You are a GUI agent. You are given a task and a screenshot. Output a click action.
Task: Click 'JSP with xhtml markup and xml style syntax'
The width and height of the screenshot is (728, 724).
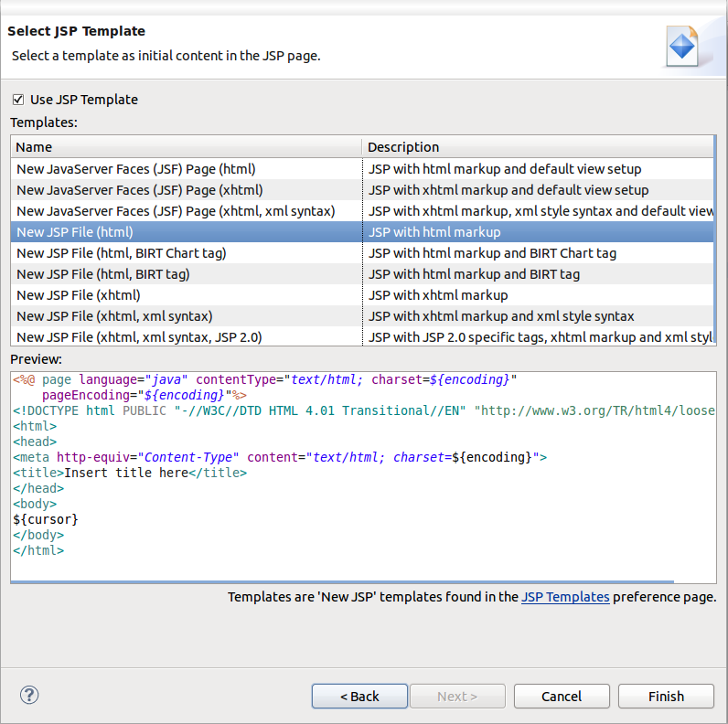pos(501,316)
